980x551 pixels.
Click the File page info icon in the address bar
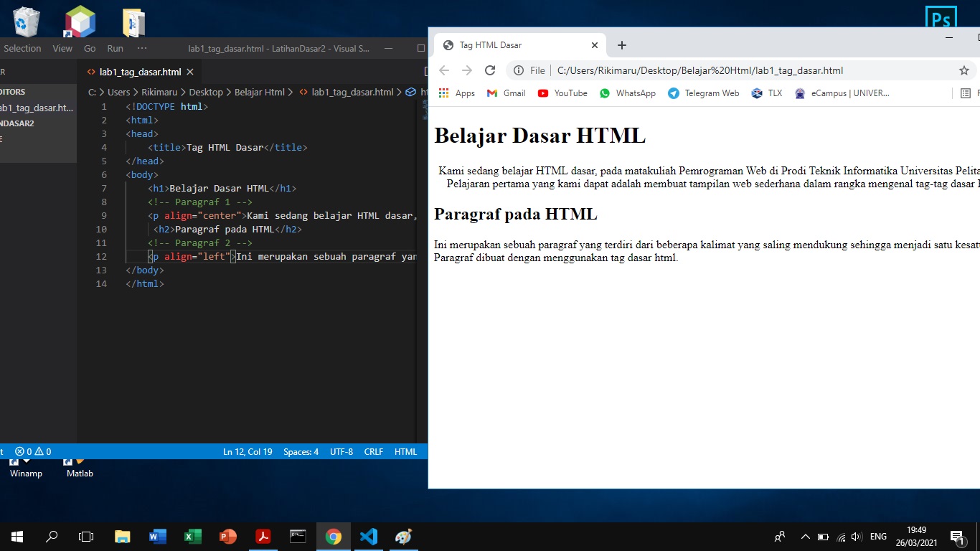518,70
